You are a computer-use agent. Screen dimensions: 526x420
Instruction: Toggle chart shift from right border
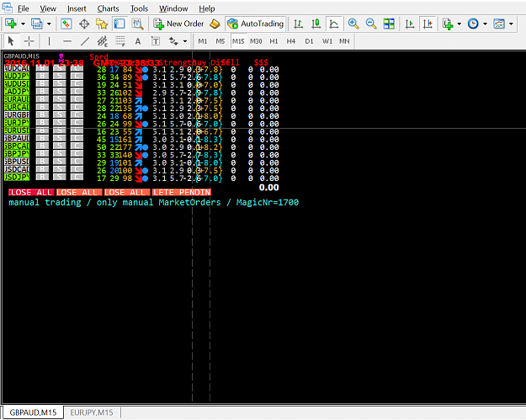pyautogui.click(x=428, y=24)
